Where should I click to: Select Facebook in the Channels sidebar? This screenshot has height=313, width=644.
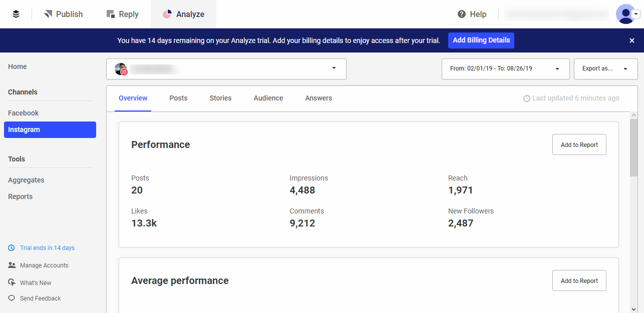(23, 113)
